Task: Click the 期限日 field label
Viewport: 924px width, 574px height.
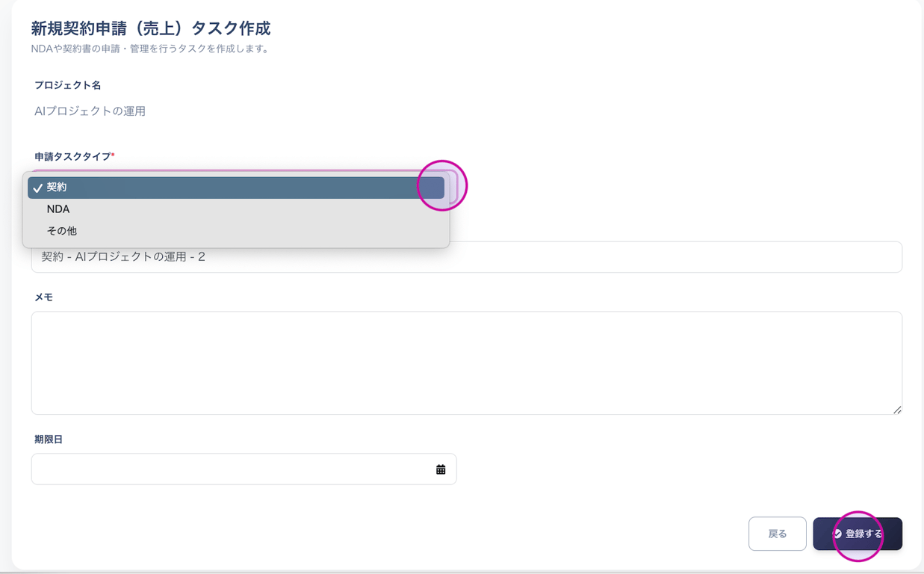Action: click(49, 439)
